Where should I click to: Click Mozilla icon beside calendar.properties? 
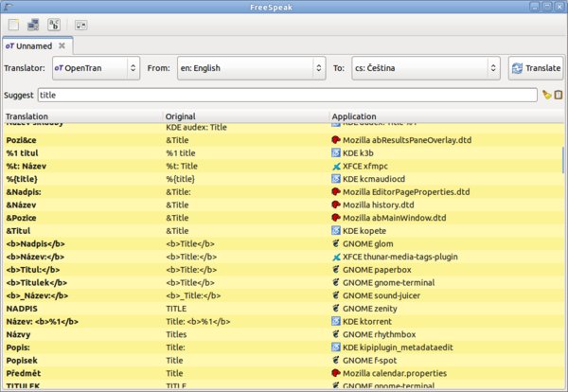point(336,373)
